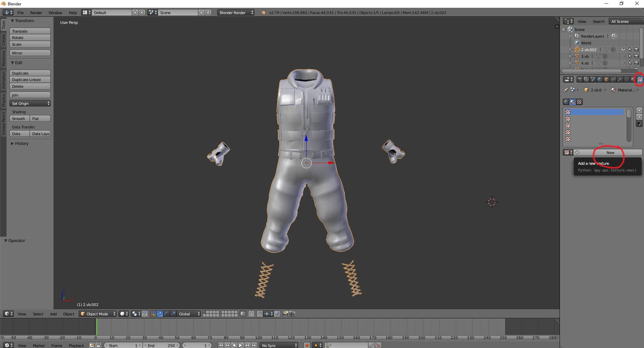Open the Texture properties tab icon
This screenshot has height=348, width=644.
(640, 79)
